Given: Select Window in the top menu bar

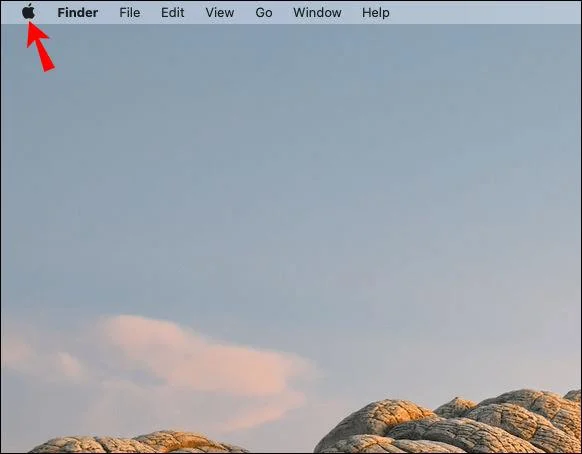Looking at the screenshot, I should pos(317,13).
